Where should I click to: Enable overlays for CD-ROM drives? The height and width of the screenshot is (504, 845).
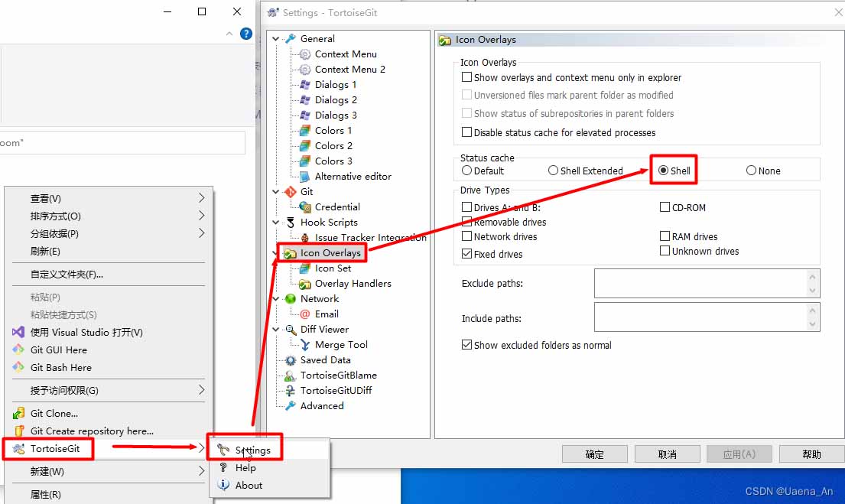665,207
